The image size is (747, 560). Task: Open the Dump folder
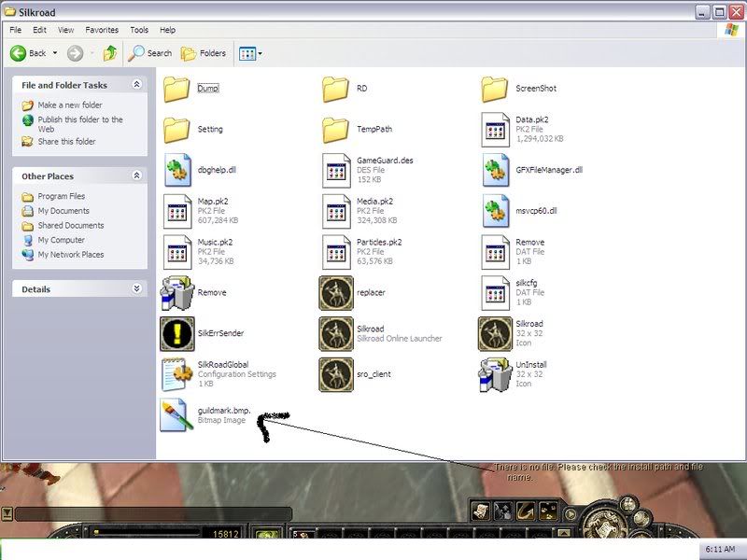176,89
